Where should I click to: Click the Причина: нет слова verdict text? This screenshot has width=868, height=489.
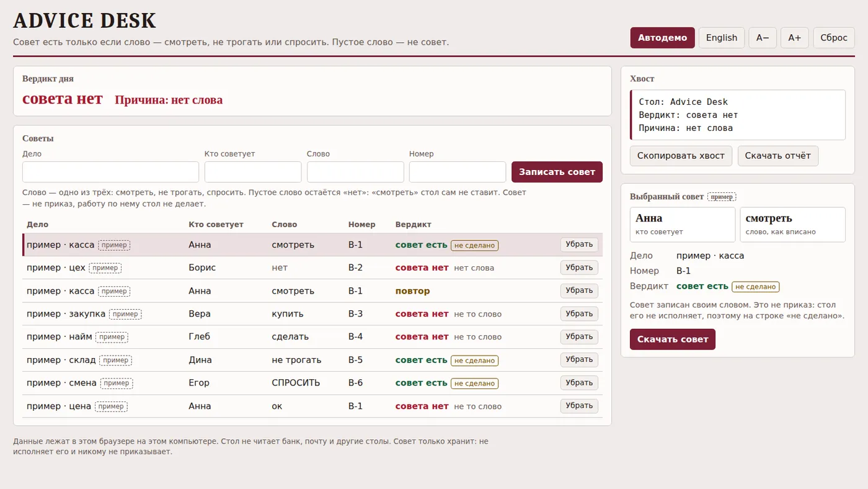[169, 100]
